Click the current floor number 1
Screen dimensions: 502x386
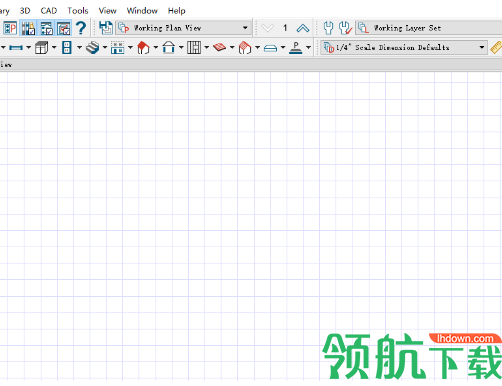(285, 28)
